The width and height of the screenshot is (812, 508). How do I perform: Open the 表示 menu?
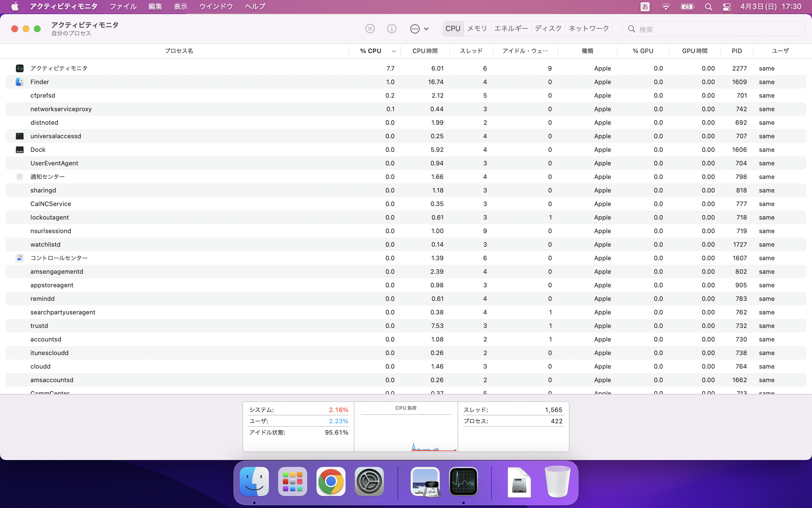coord(180,6)
